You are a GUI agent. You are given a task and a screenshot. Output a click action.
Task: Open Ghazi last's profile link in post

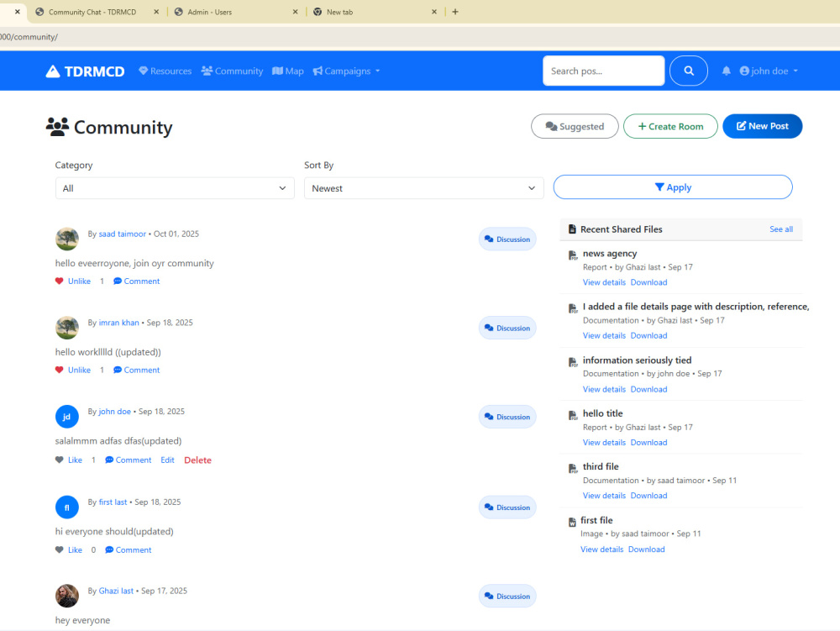coord(116,591)
